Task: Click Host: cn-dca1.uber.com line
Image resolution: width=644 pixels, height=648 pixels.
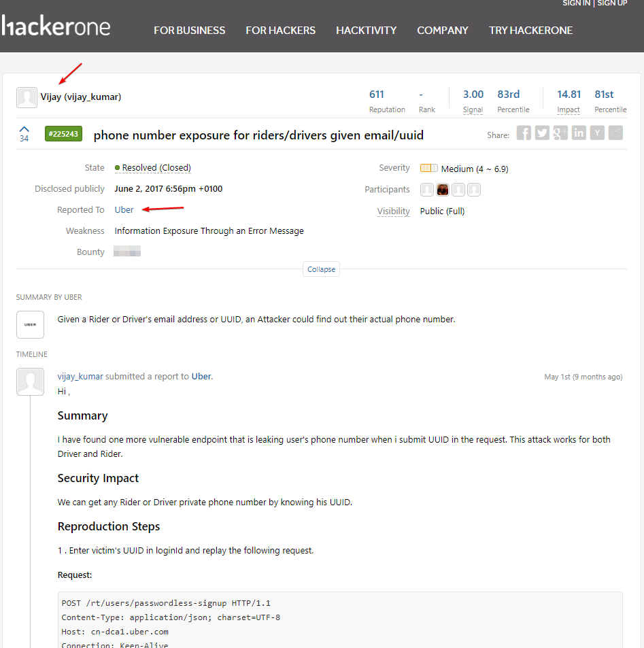Action: [x=115, y=632]
